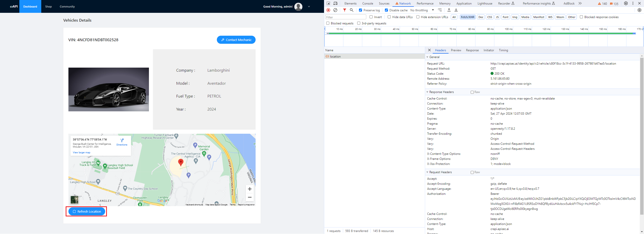Stop recording network log
The height and width of the screenshot is (234, 644).
pyautogui.click(x=328, y=10)
